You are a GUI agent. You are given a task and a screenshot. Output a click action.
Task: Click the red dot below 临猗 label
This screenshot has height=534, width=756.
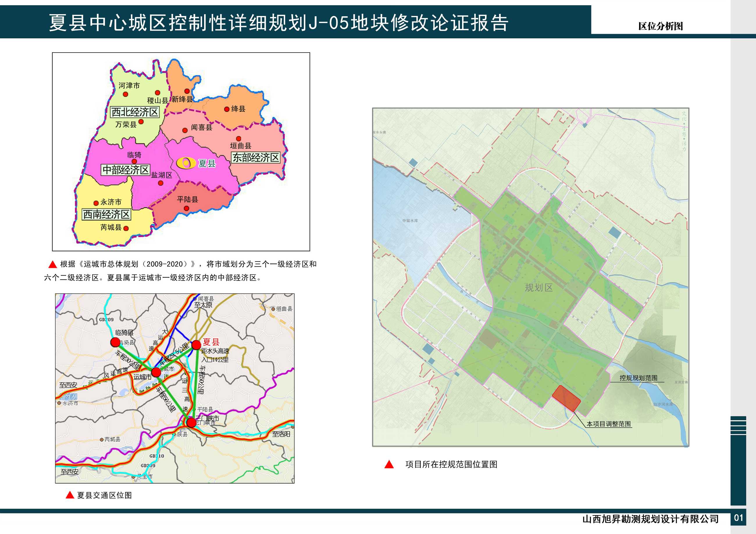tap(134, 162)
